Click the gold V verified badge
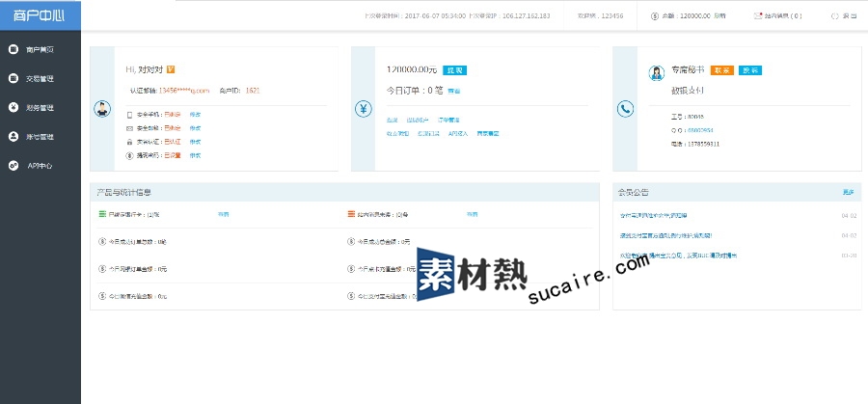Viewport: 868px width, 404px height. tap(171, 69)
